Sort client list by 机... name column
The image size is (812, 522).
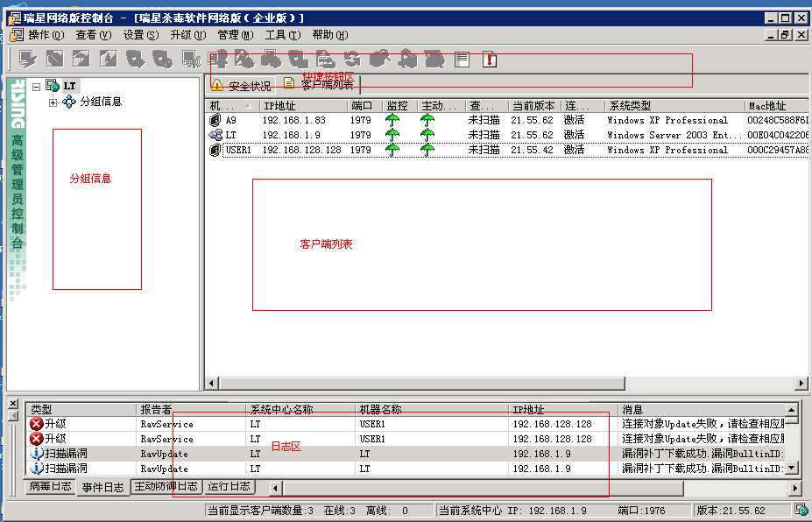pos(231,106)
